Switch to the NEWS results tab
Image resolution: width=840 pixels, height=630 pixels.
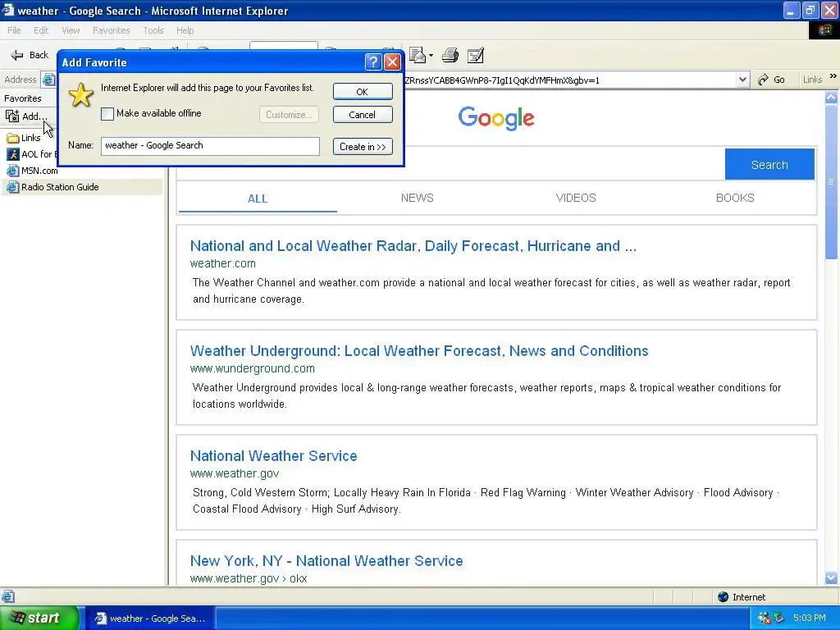point(418,198)
